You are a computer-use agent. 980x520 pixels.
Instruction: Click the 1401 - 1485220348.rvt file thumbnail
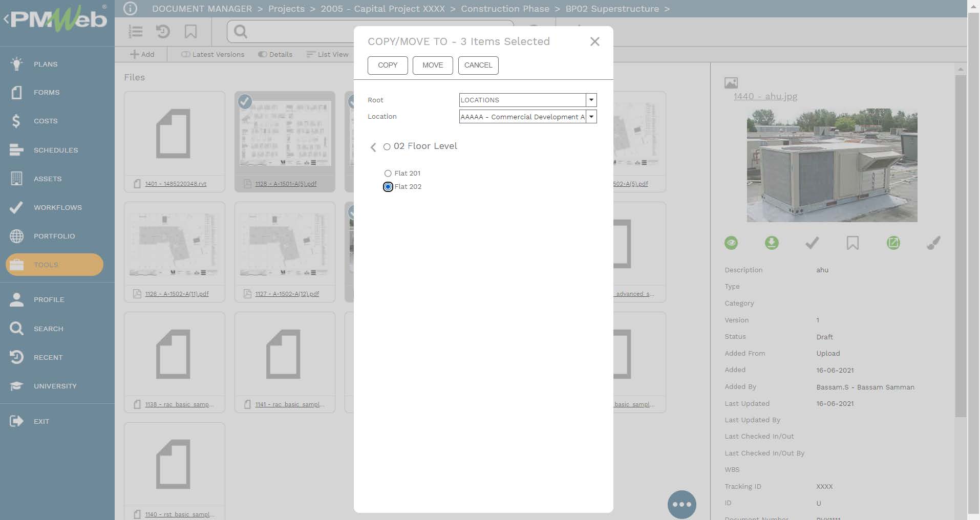[x=174, y=134]
